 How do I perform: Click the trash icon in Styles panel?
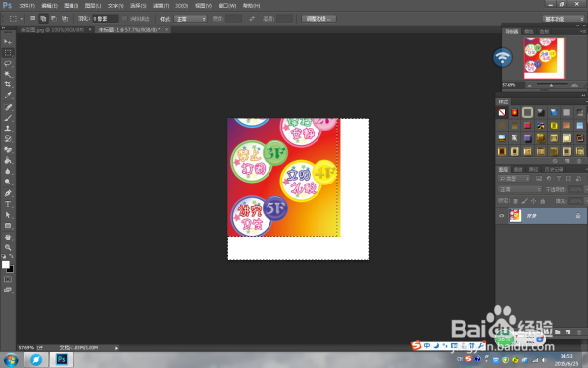point(580,161)
